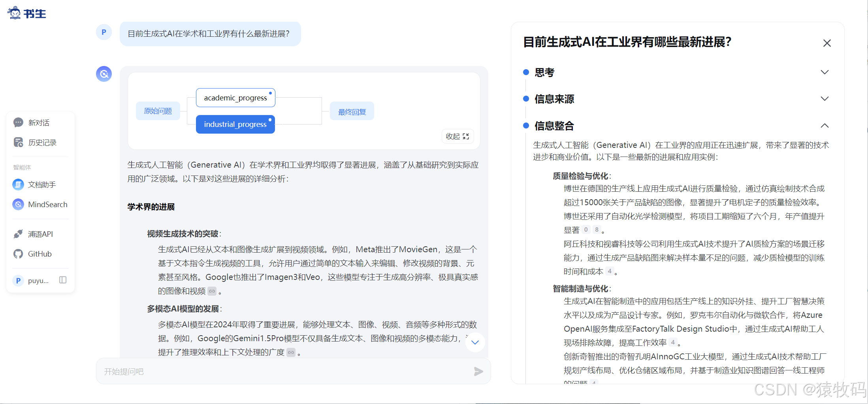Click the MindSearch assistant avatar in chat
868x404 pixels.
(104, 74)
